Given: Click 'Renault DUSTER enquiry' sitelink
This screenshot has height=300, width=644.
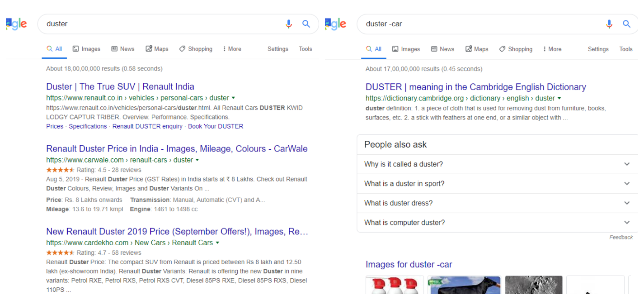Looking at the screenshot, I should point(147,126).
